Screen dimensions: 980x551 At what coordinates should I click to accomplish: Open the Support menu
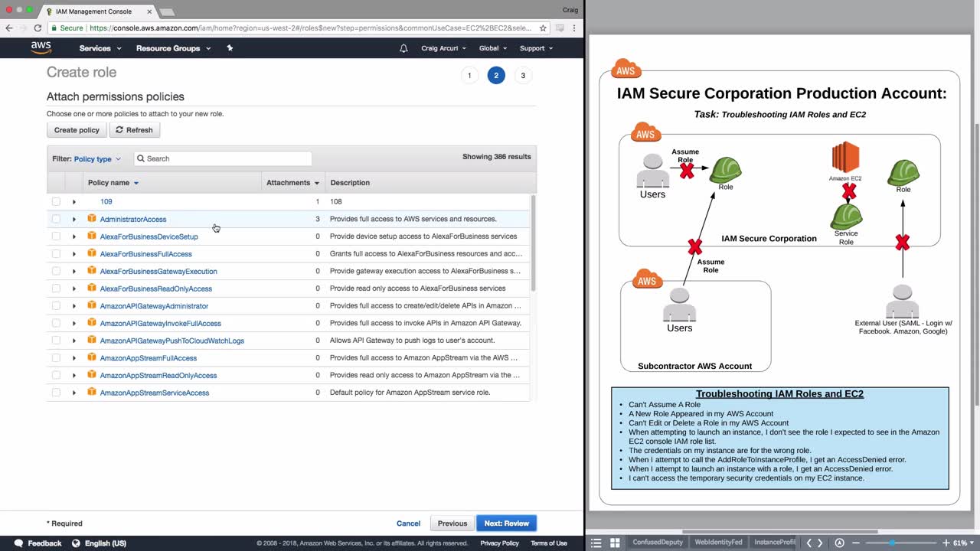click(x=536, y=48)
